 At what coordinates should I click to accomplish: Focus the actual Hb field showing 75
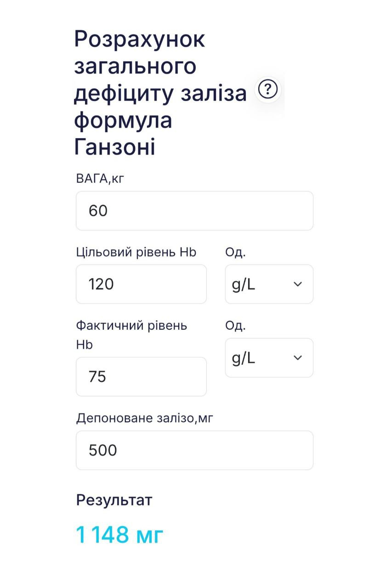click(141, 377)
